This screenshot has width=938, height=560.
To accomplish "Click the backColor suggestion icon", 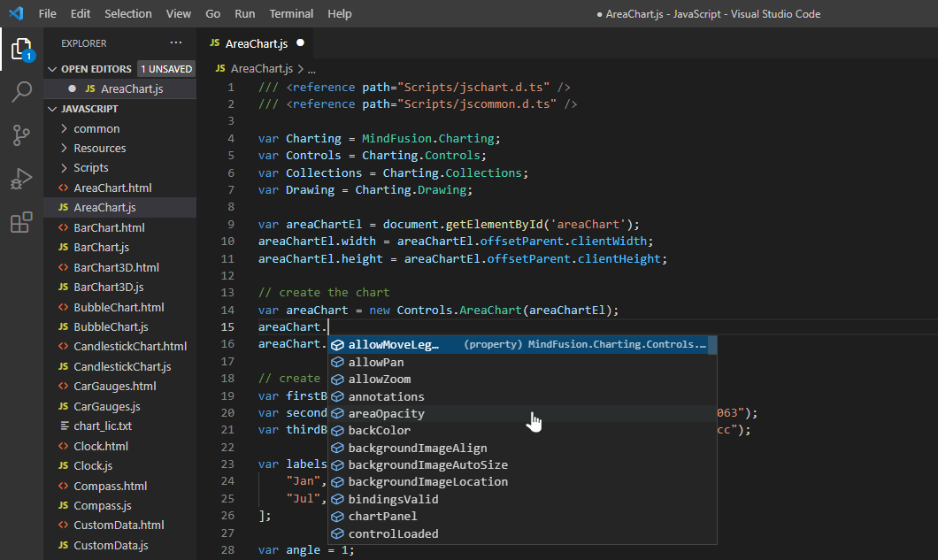I will pyautogui.click(x=337, y=431).
